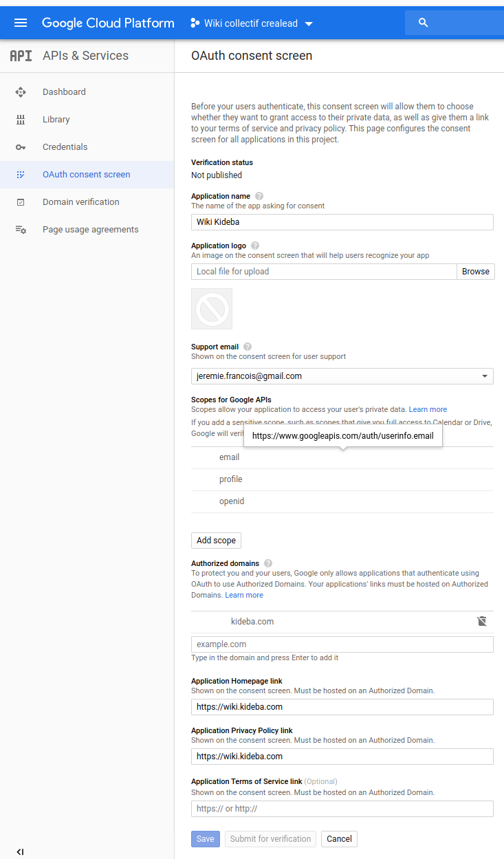
Task: Click the OAuth consent screen icon
Action: (x=21, y=174)
